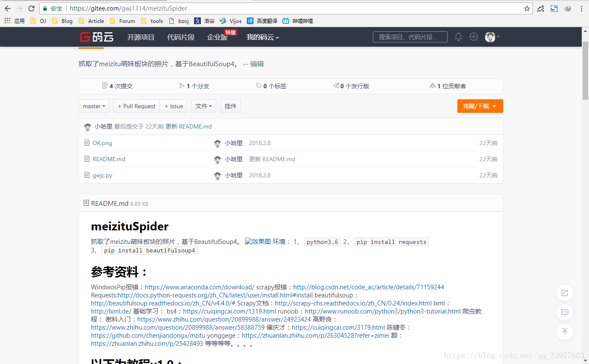Expand the 文件 dropdown
The height and width of the screenshot is (364, 589).
click(203, 106)
